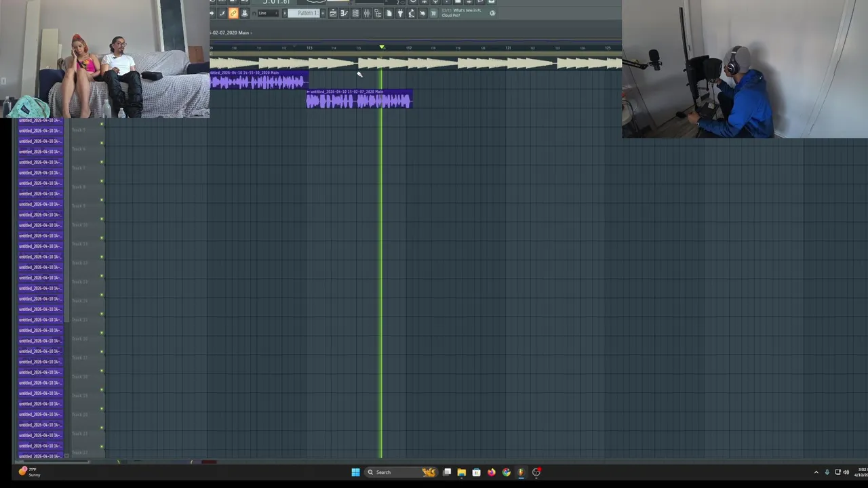Image resolution: width=868 pixels, height=488 pixels.
Task: Open Firefox from the taskbar
Action: [491, 472]
